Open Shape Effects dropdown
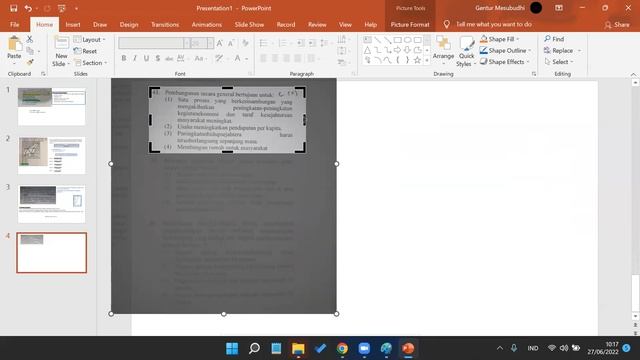Viewport: 640px width, 360px height. click(504, 62)
